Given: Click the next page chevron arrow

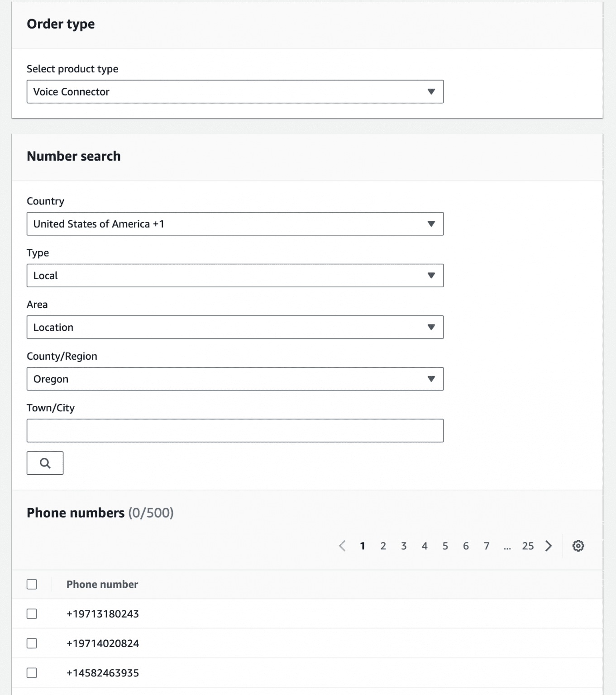Looking at the screenshot, I should [549, 546].
